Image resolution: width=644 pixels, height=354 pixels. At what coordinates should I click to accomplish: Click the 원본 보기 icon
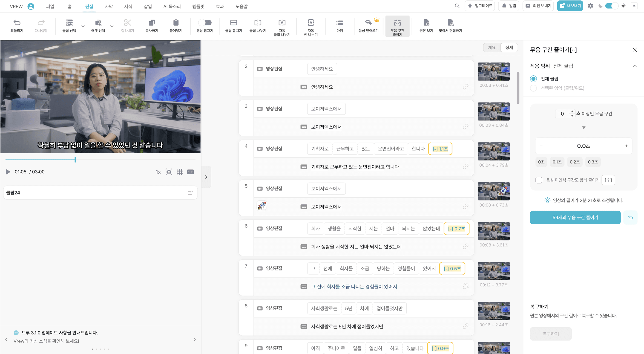coord(426,23)
